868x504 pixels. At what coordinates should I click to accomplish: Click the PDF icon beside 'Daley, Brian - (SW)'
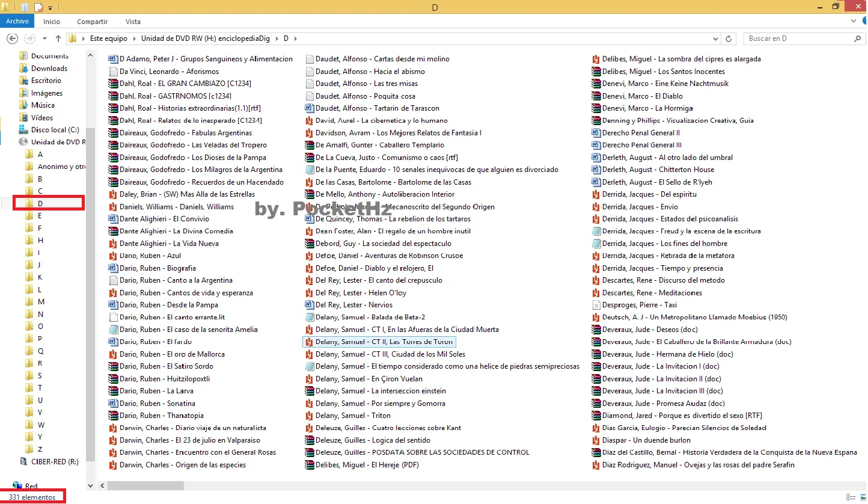(x=113, y=194)
